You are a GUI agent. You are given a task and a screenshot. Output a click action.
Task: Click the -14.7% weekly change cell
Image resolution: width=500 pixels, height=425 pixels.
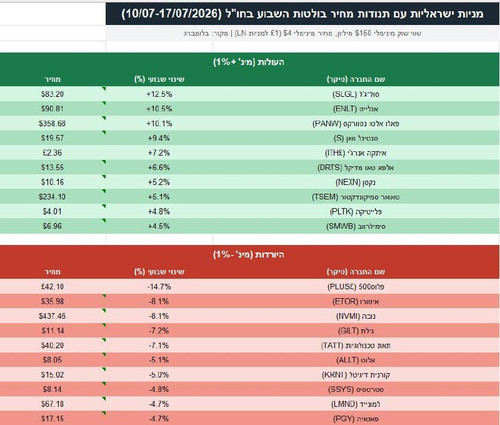[159, 287]
